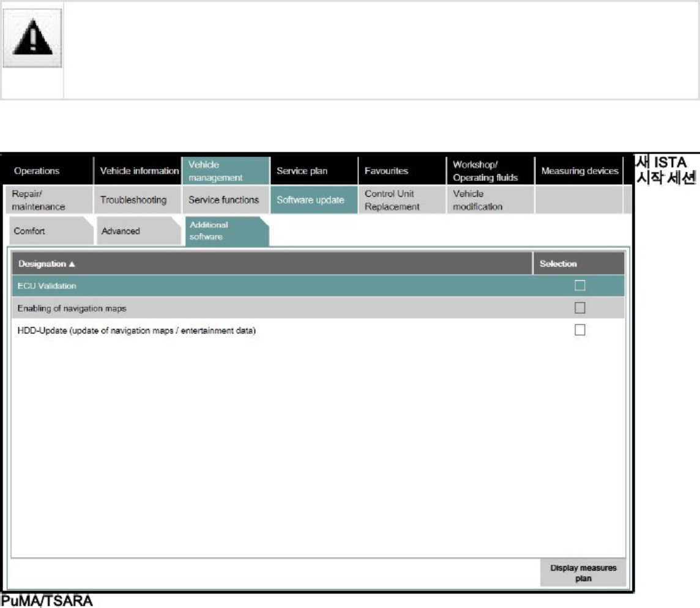Click the Display measures plan button

coord(583,573)
